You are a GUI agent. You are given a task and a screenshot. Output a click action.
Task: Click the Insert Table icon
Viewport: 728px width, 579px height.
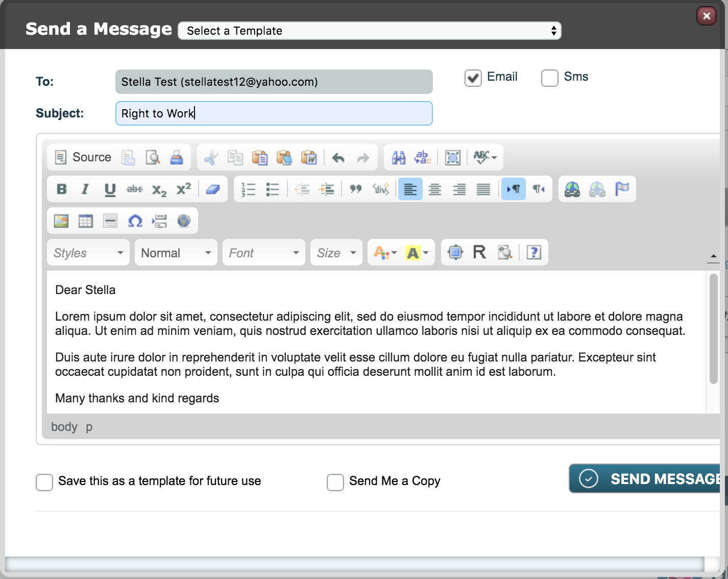[86, 221]
